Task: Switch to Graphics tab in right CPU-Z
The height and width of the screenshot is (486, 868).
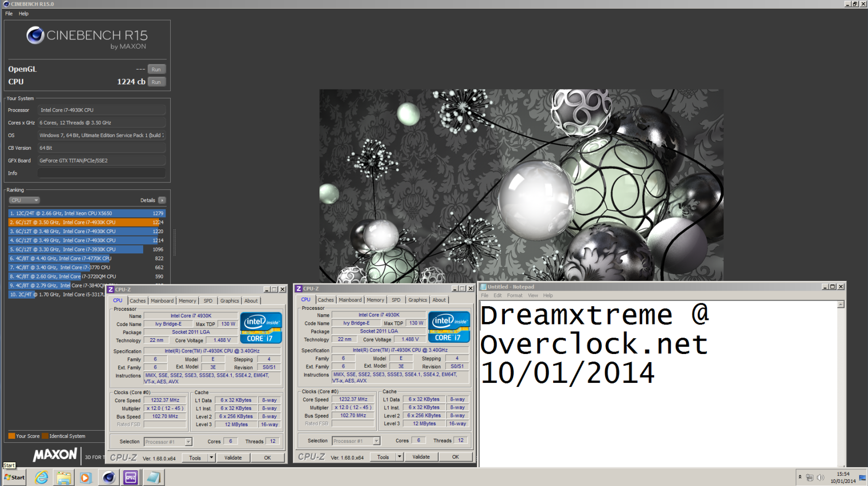Action: (x=417, y=300)
